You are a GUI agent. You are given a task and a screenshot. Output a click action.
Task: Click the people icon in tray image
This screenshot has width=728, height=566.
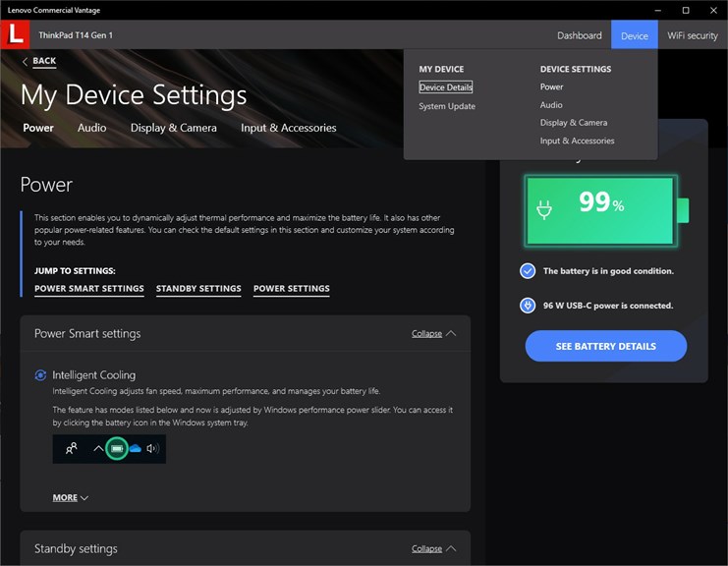(71, 448)
